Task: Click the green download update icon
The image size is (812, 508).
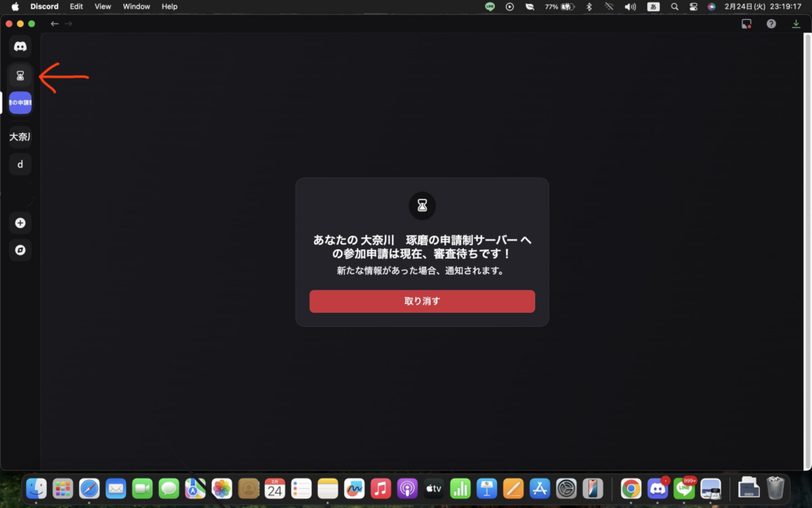Action: pos(796,24)
